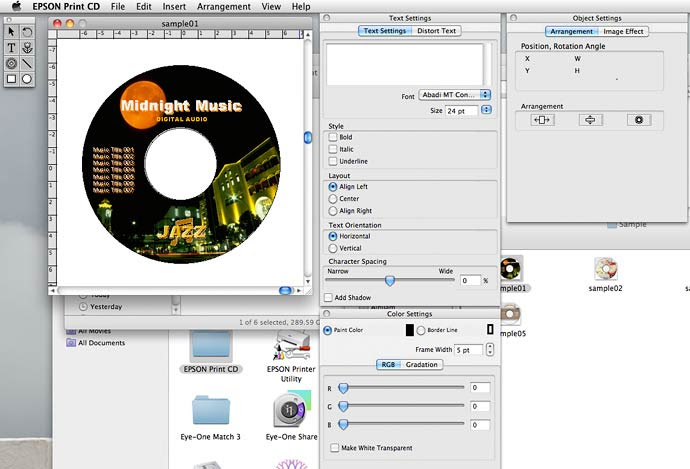
Task: Select the Center layout radio button
Action: [333, 199]
